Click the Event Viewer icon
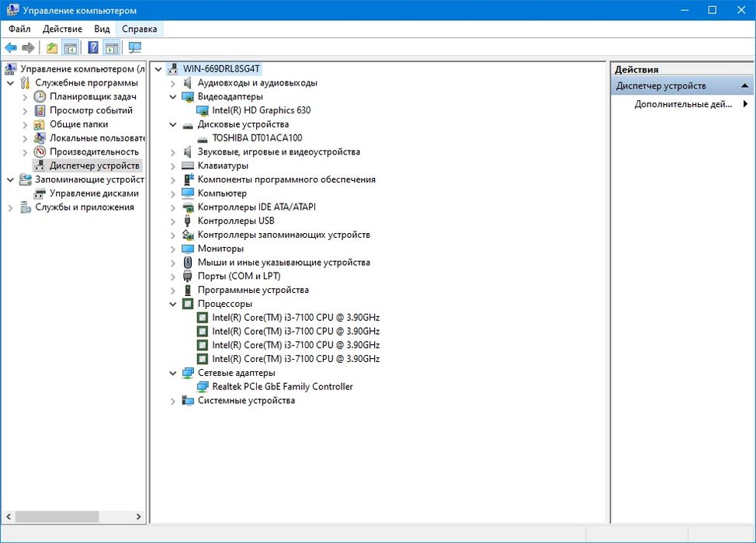 coord(40,110)
